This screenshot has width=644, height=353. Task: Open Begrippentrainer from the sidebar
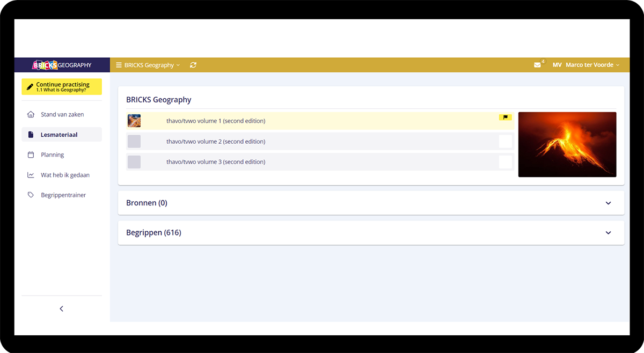click(63, 195)
